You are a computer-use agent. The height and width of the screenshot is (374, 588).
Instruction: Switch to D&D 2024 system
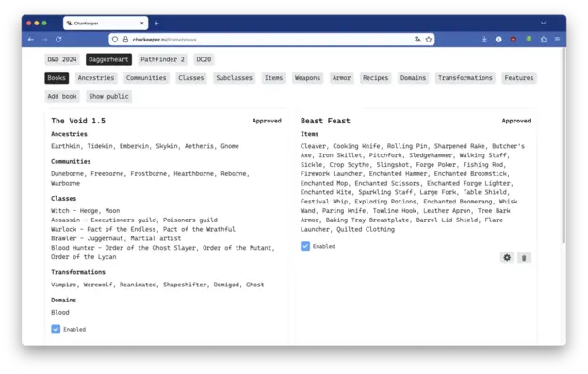[x=62, y=59]
